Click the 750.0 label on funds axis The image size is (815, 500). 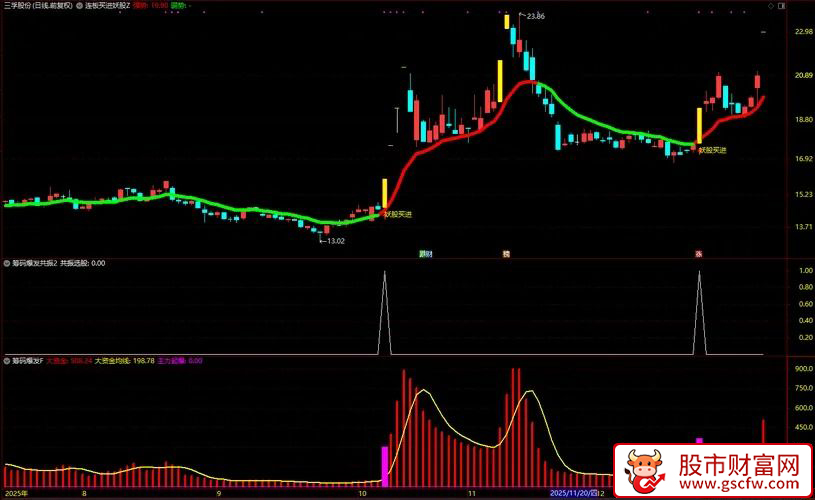804,388
